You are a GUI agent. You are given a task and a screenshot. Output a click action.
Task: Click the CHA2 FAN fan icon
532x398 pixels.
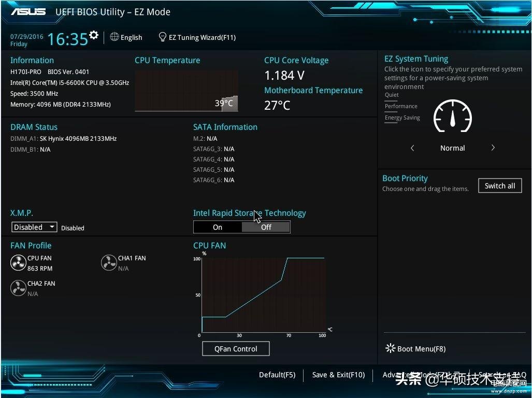click(x=18, y=288)
